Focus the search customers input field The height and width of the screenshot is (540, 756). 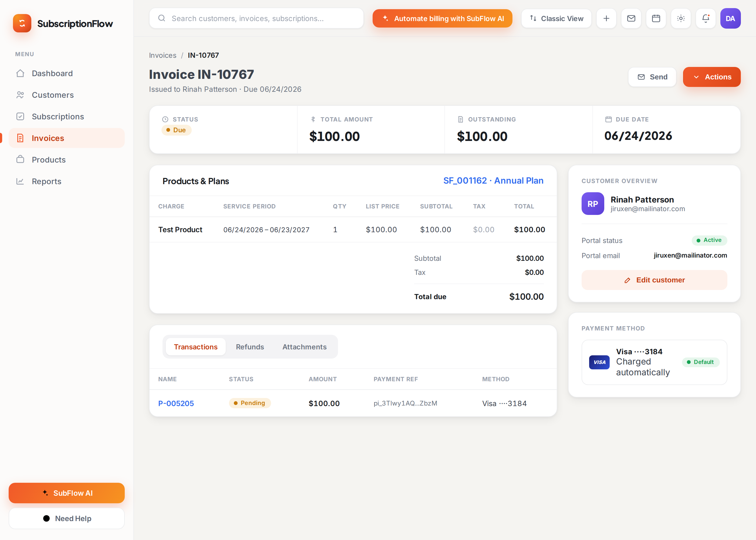point(256,18)
